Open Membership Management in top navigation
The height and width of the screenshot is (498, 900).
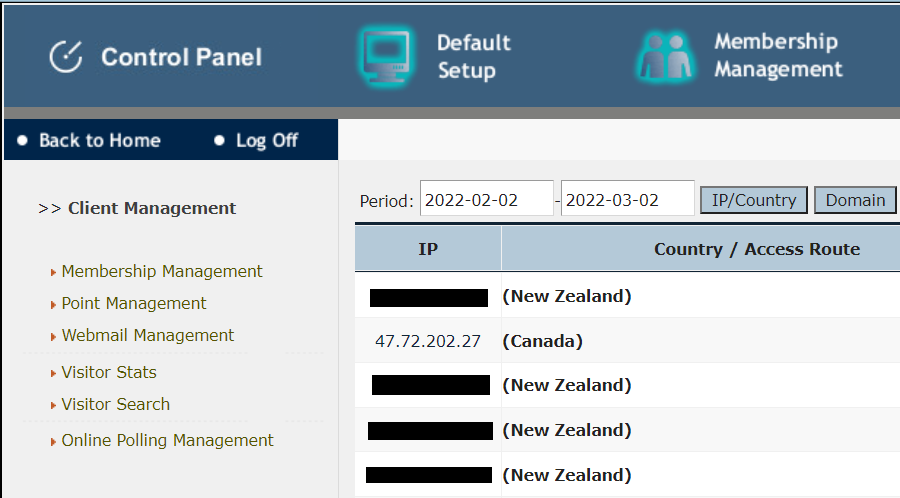coord(778,56)
